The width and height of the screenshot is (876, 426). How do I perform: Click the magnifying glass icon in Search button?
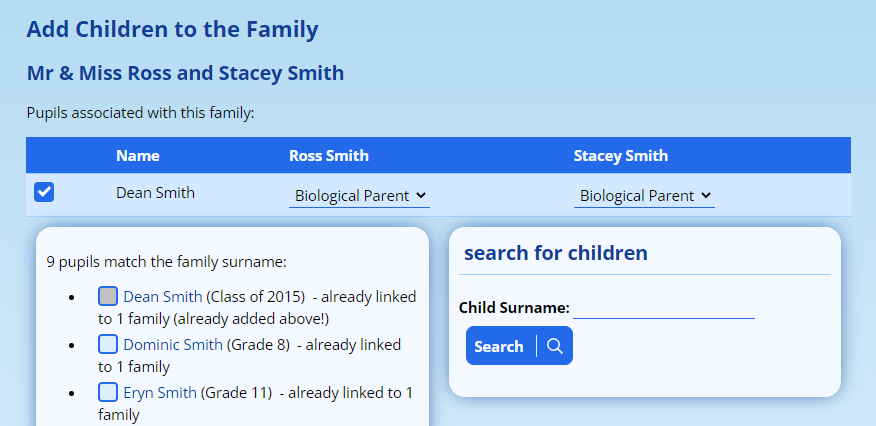point(555,346)
